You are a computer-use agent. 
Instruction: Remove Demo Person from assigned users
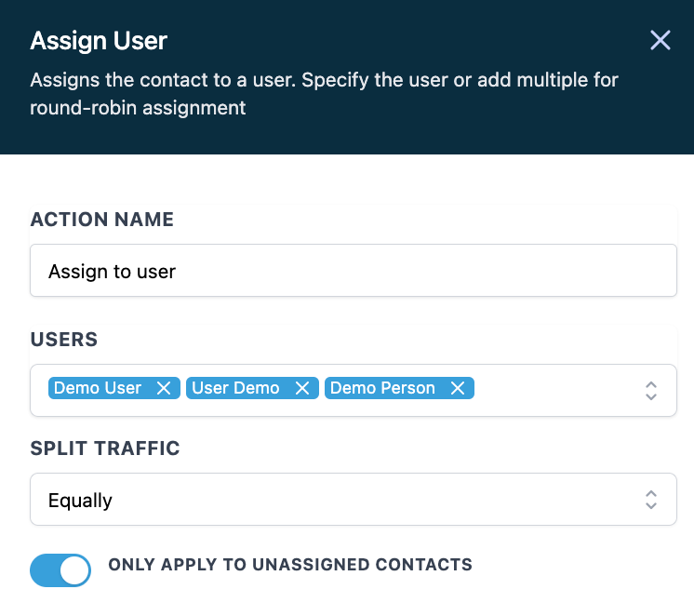click(x=457, y=388)
